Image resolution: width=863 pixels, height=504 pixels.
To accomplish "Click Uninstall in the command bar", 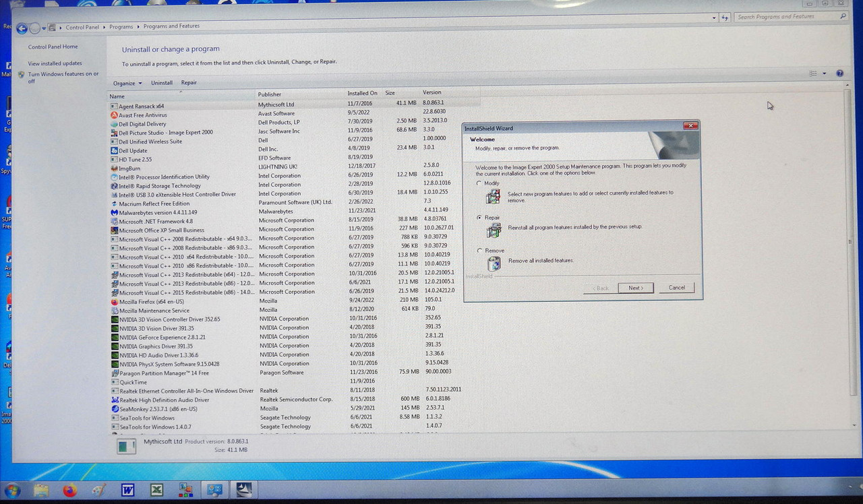I will 162,83.
